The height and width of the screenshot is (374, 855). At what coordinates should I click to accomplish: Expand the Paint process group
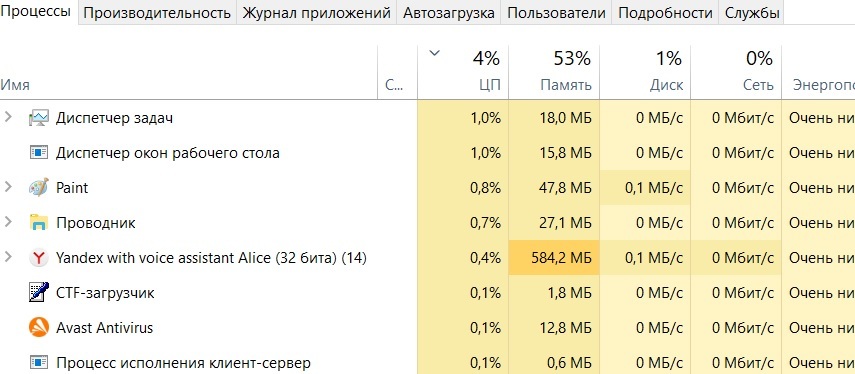tap(8, 187)
